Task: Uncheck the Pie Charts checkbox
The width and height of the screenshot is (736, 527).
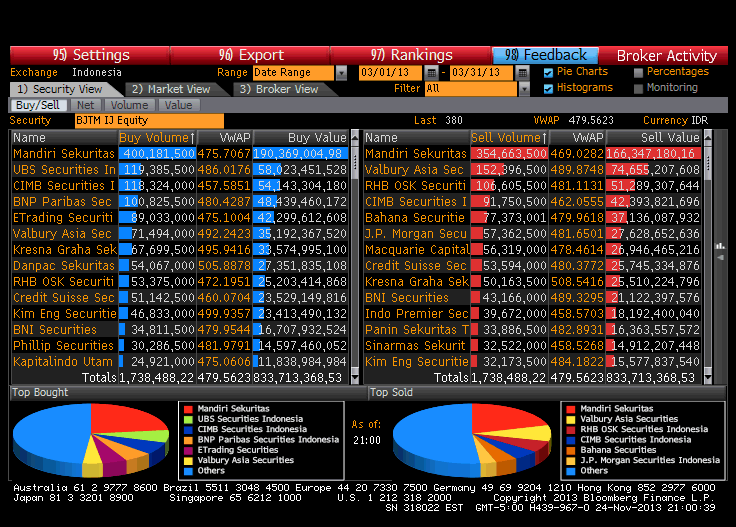Action: 548,72
